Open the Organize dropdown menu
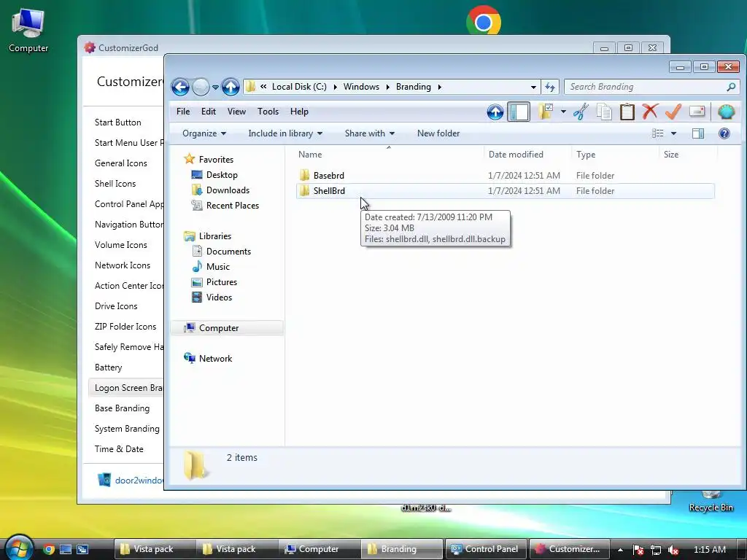The width and height of the screenshot is (747, 560). click(204, 133)
